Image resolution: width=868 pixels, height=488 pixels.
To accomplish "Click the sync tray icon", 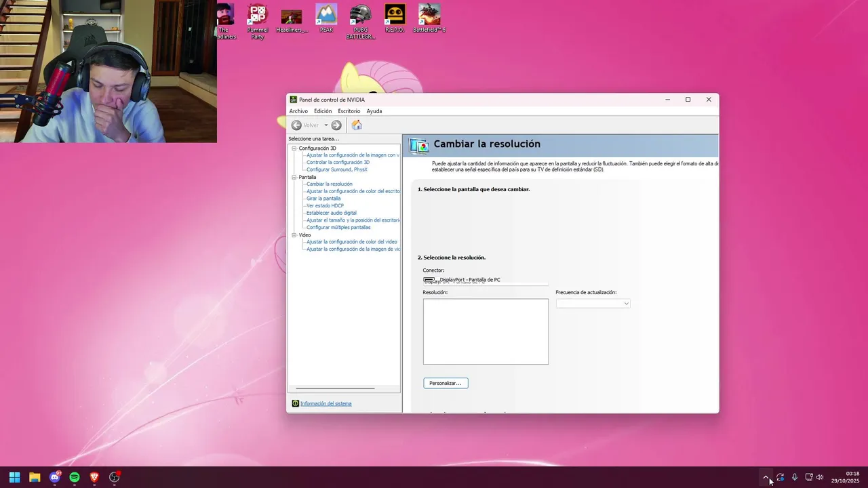I will [781, 477].
